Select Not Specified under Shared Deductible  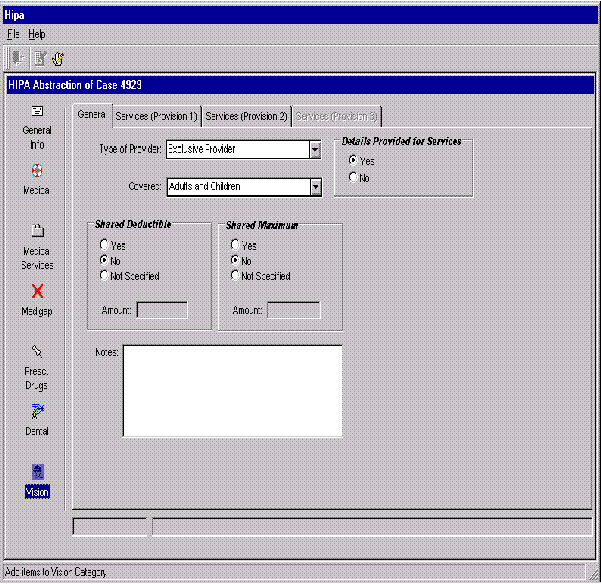104,276
